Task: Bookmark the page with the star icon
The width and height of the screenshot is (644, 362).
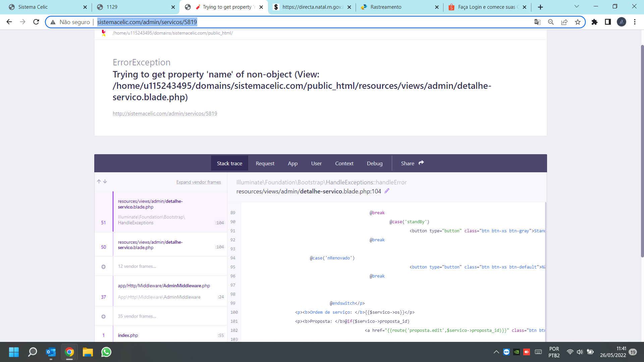Action: pyautogui.click(x=578, y=22)
